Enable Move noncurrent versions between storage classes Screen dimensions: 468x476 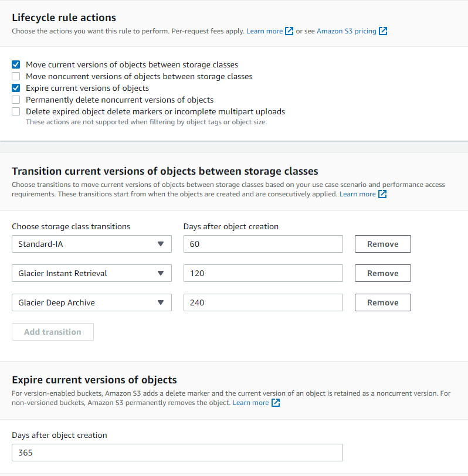16,76
